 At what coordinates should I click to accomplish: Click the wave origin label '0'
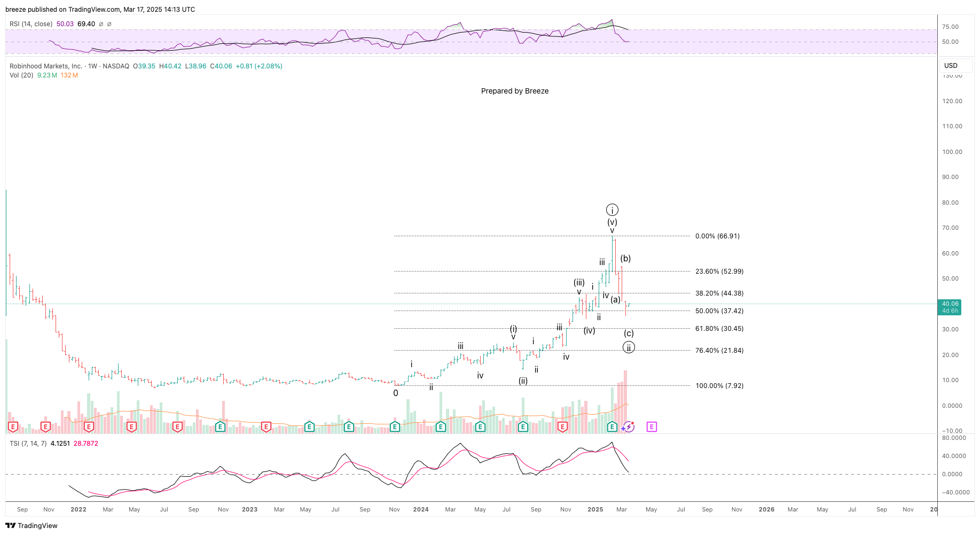(x=396, y=393)
